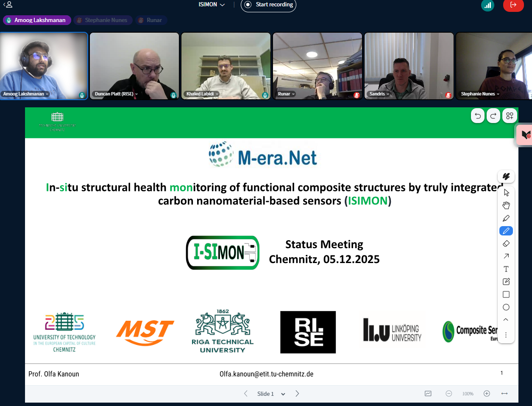Open Runar webcam name dropdown
Image resolution: width=532 pixels, height=406 pixels.
click(286, 94)
